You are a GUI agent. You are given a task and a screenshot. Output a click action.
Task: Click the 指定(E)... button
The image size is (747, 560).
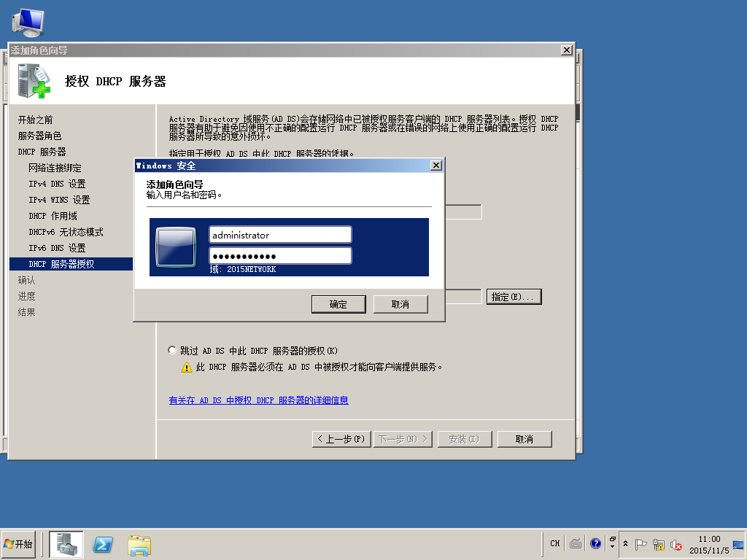(x=514, y=297)
